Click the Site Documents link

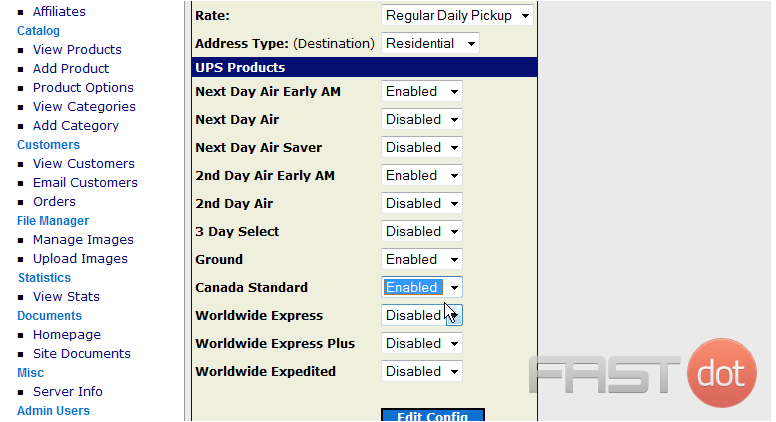point(82,354)
